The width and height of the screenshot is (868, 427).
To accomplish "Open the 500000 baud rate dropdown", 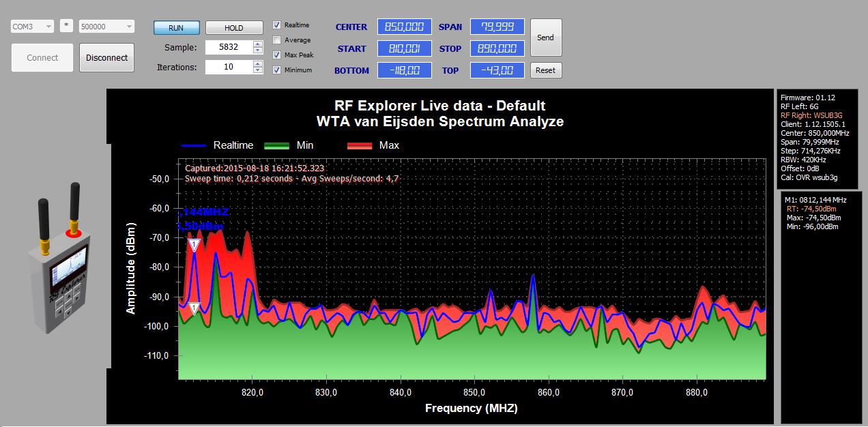I will pyautogui.click(x=106, y=26).
